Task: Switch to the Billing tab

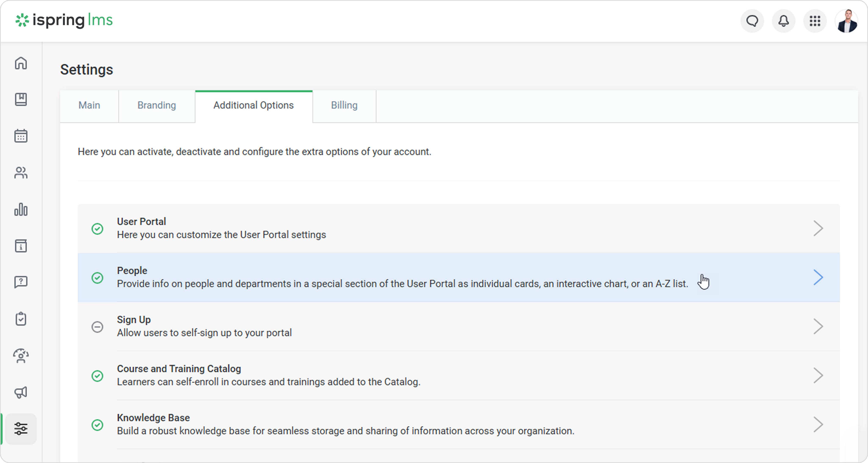Action: [344, 106]
